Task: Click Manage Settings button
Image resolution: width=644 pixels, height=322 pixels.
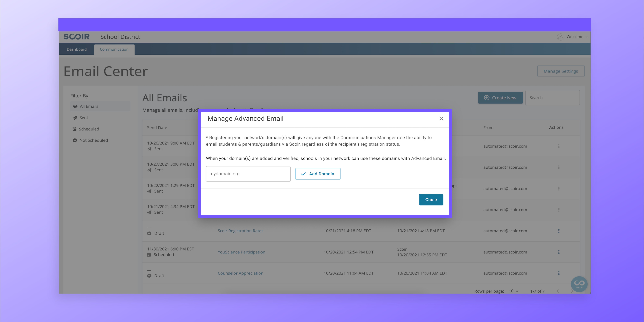Action: coord(561,71)
